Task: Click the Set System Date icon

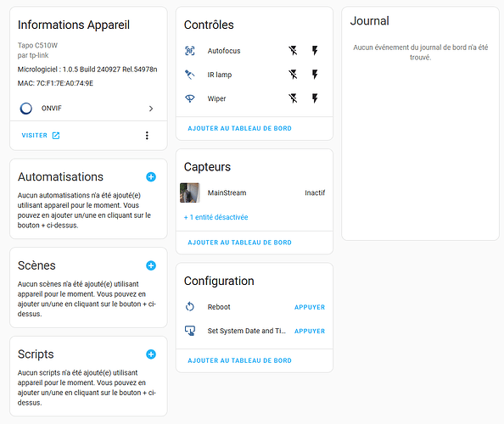Action: [x=190, y=331]
